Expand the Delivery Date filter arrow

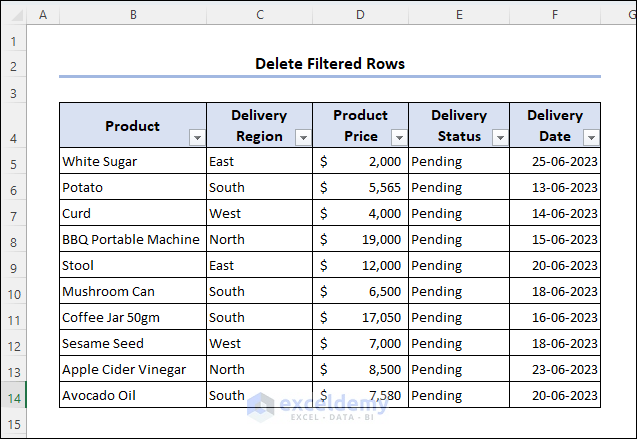(591, 137)
